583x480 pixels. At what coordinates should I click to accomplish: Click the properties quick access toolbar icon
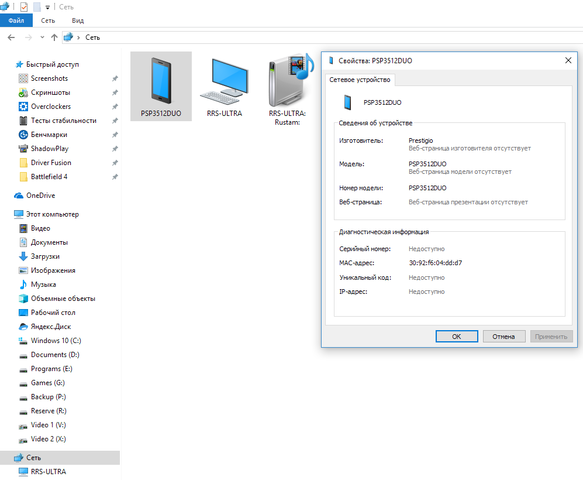tap(24, 7)
